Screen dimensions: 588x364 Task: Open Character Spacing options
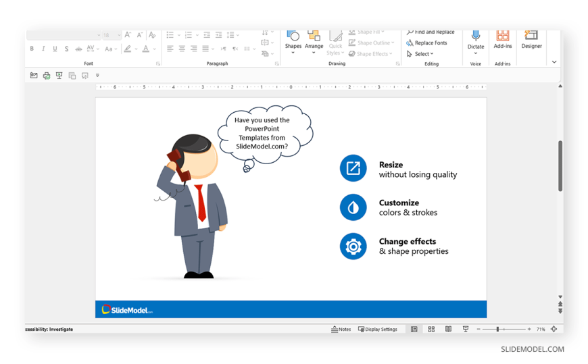92,49
